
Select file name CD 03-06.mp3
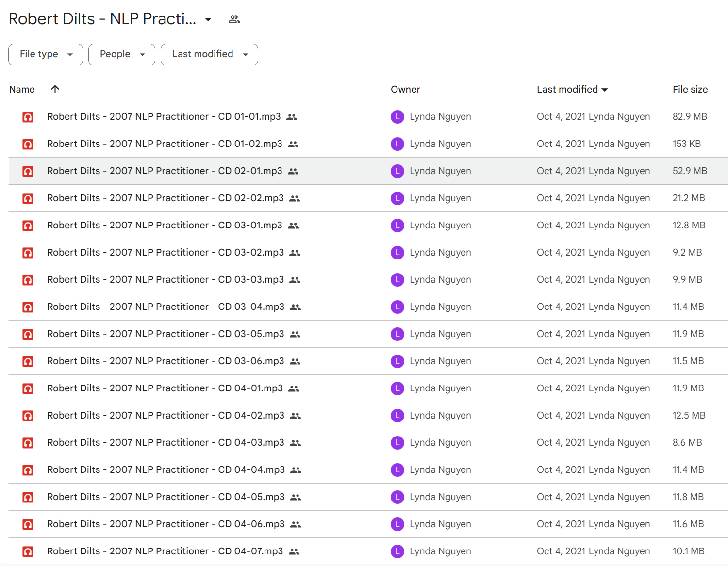point(165,361)
